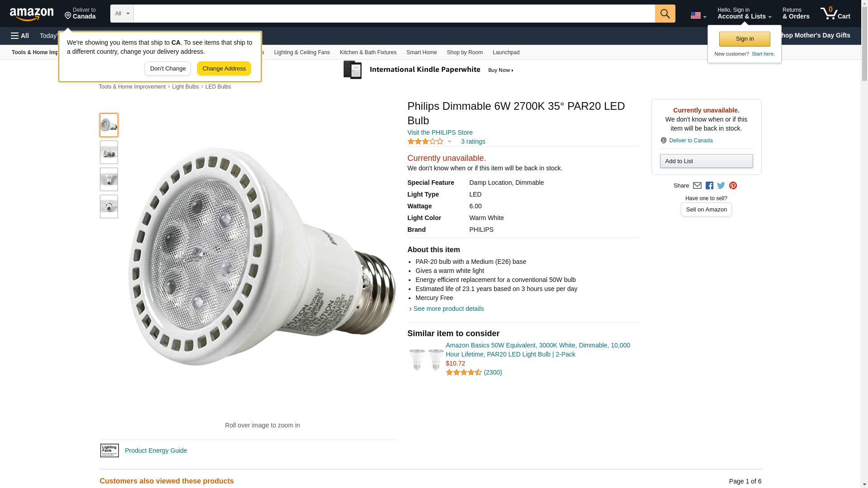Image resolution: width=868 pixels, height=488 pixels.
Task: Pin the product on Pinterest
Action: tap(733, 186)
